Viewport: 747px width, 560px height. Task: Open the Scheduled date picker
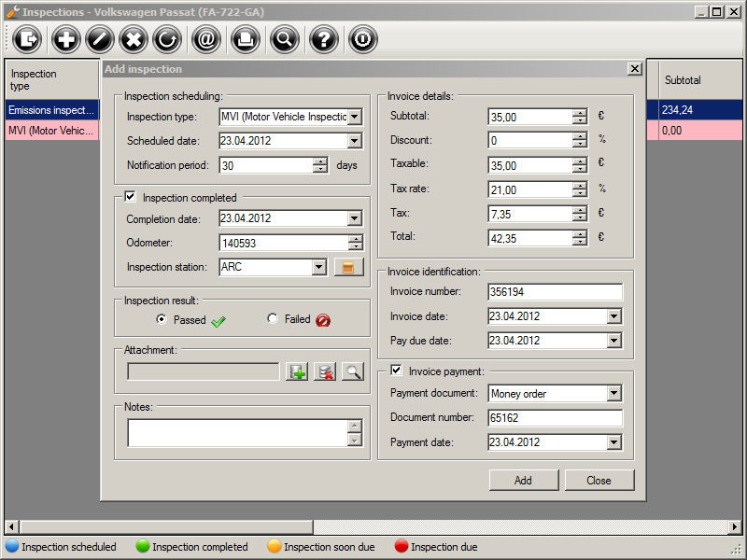pos(354,141)
